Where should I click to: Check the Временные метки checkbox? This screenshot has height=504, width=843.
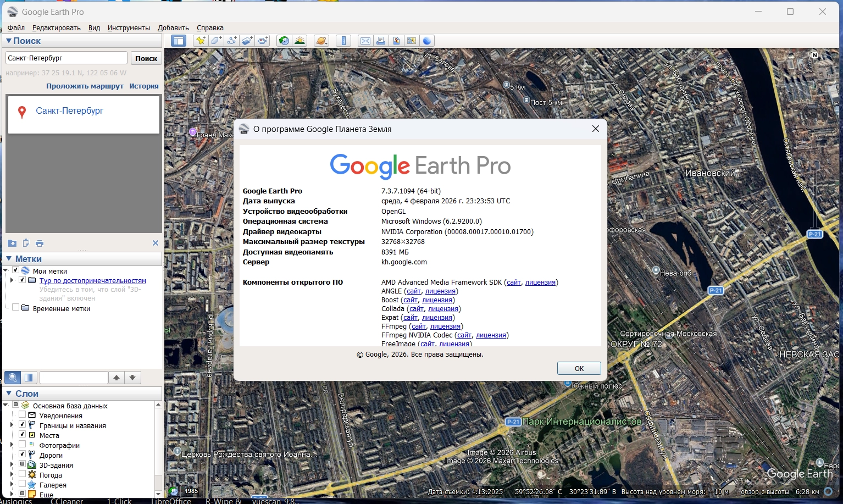click(15, 308)
